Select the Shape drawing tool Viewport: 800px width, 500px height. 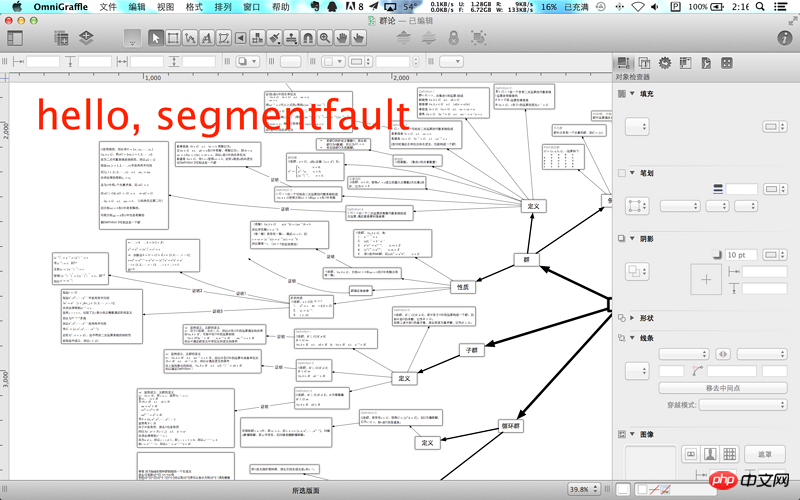(172, 38)
